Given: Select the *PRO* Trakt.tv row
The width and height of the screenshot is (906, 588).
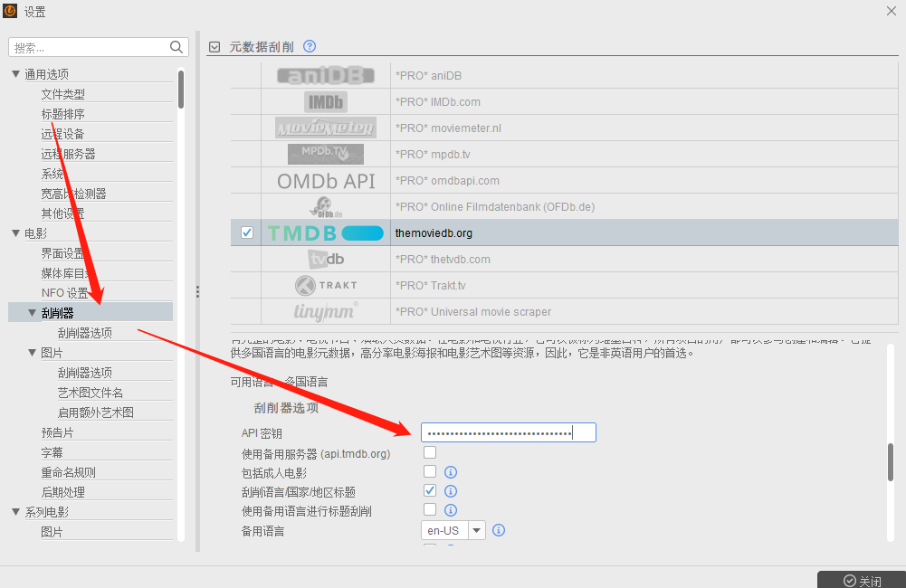Looking at the screenshot, I should (565, 285).
